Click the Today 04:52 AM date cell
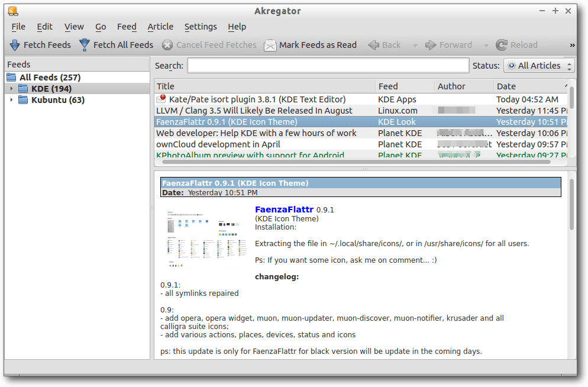Image resolution: width=588 pixels, height=387 pixels. point(527,99)
